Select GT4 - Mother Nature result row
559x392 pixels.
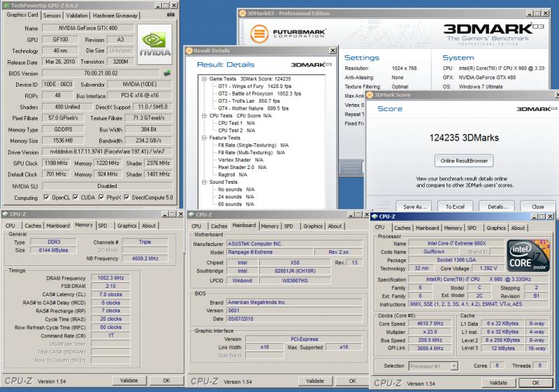[x=253, y=108]
